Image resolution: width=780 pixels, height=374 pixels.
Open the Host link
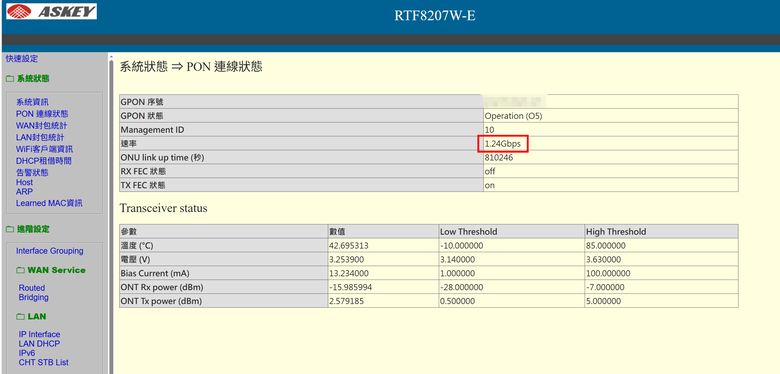pos(24,183)
